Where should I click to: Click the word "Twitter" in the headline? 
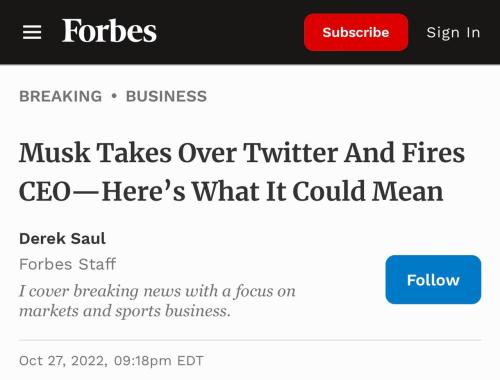pyautogui.click(x=291, y=153)
